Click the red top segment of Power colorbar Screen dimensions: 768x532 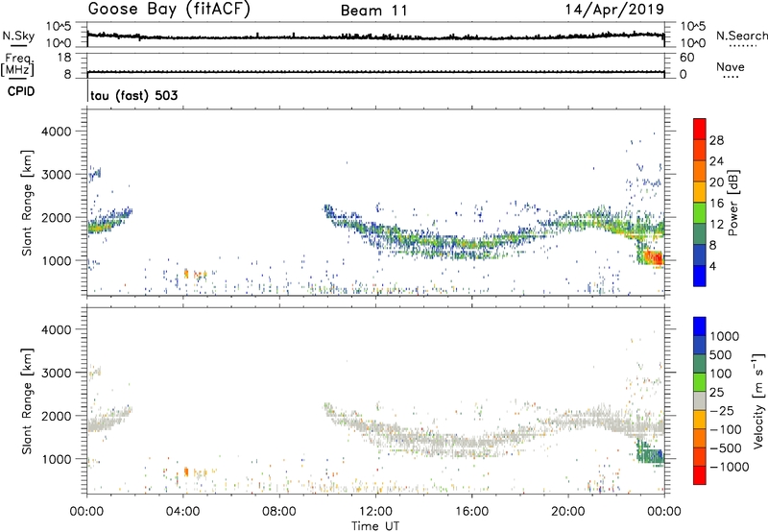coord(700,129)
